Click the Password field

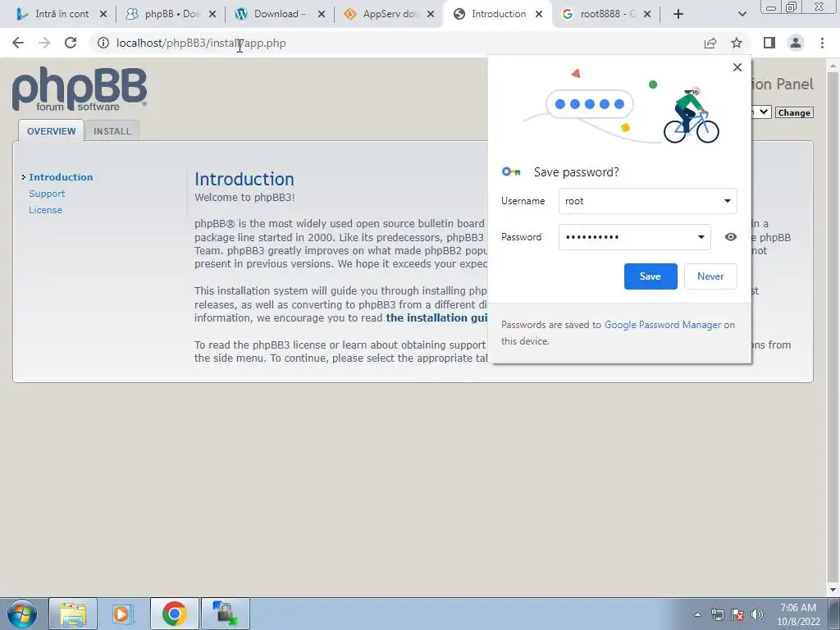(634, 237)
